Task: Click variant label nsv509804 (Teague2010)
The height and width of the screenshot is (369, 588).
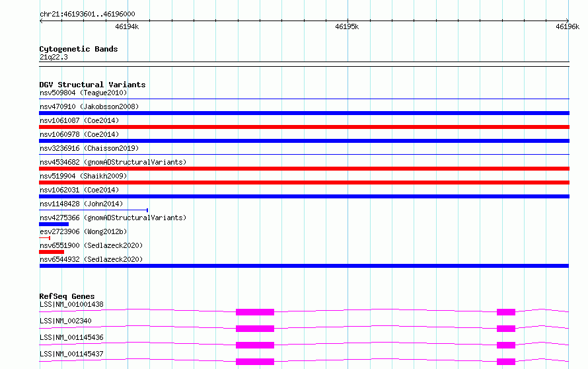Action: 83,93
